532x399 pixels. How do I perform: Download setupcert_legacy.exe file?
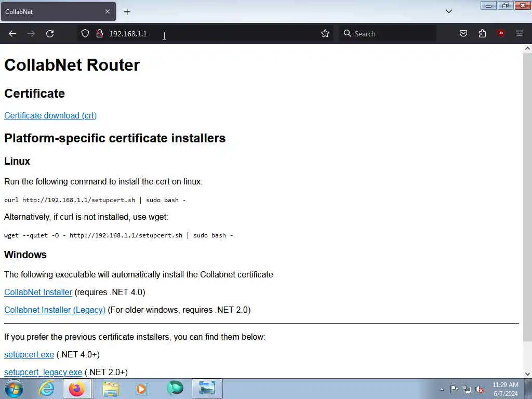[43, 372]
